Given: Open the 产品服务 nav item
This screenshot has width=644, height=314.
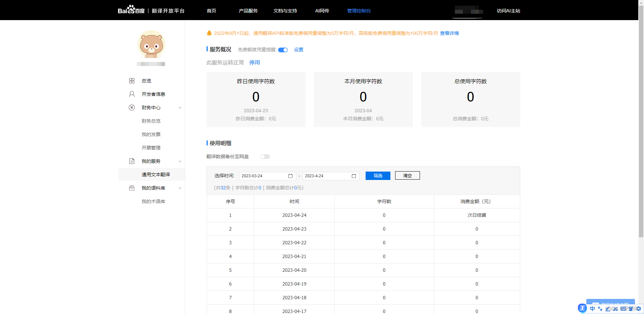Looking at the screenshot, I should tap(248, 11).
